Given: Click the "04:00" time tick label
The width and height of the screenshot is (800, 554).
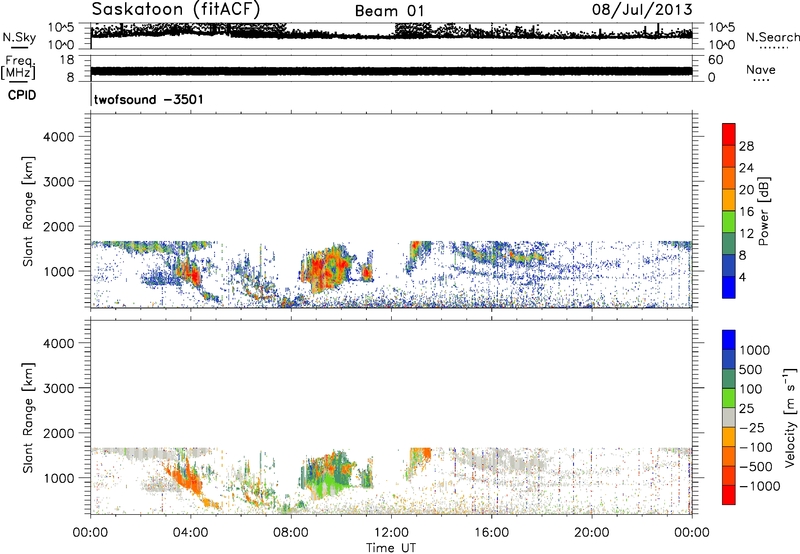Looking at the screenshot, I should pyautogui.click(x=190, y=533).
